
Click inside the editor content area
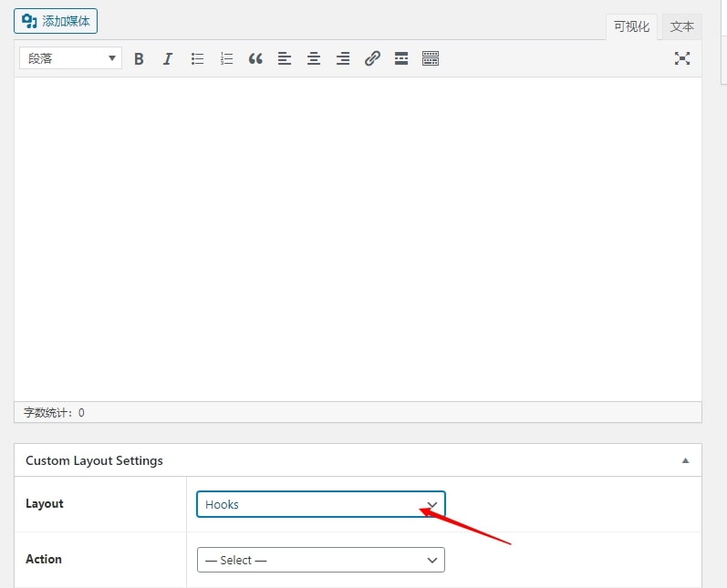[x=358, y=237]
